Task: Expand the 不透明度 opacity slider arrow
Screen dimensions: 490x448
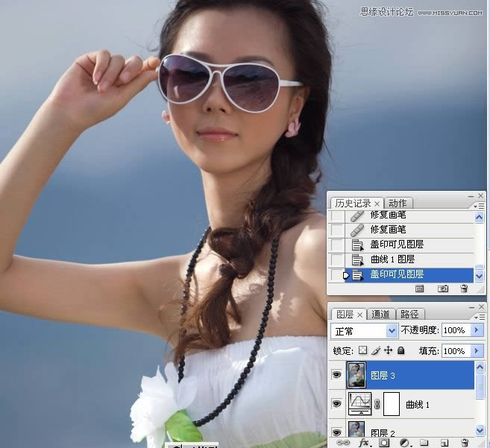Action: (x=477, y=330)
